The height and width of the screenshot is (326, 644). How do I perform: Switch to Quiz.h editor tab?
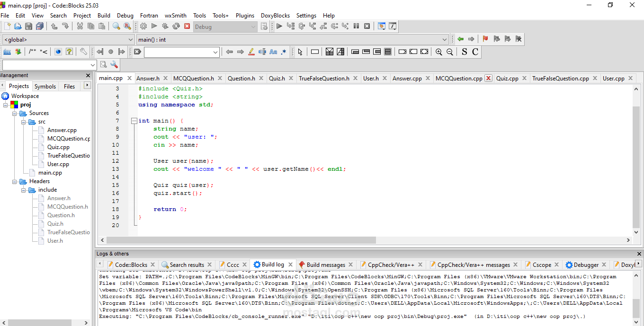click(x=277, y=79)
